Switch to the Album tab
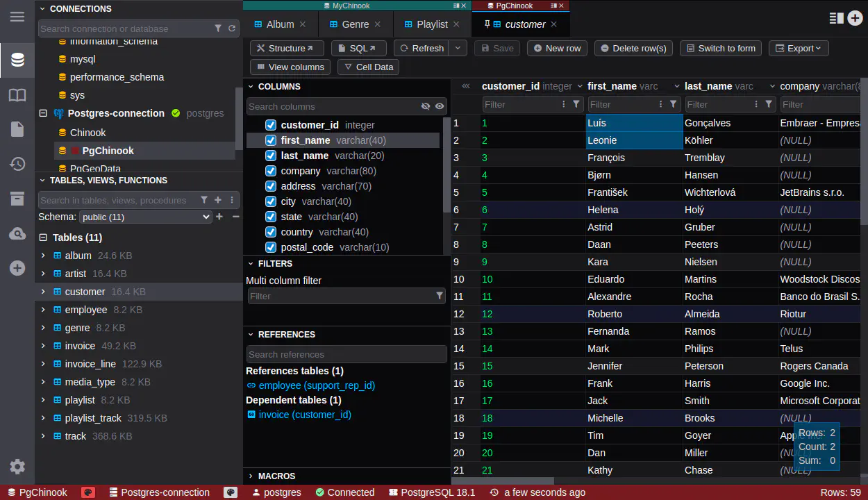Viewport: 868px width, 500px height. click(x=280, y=24)
